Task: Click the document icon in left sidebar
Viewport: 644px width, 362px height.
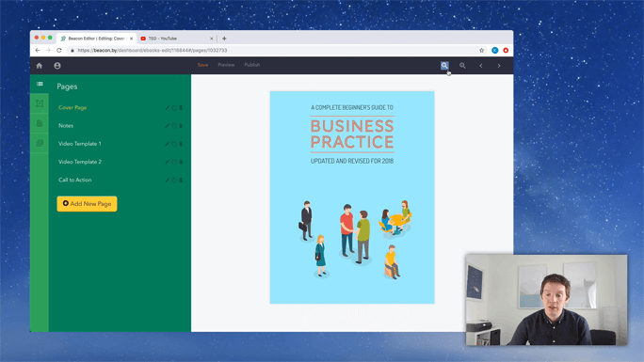Action: 40,123
